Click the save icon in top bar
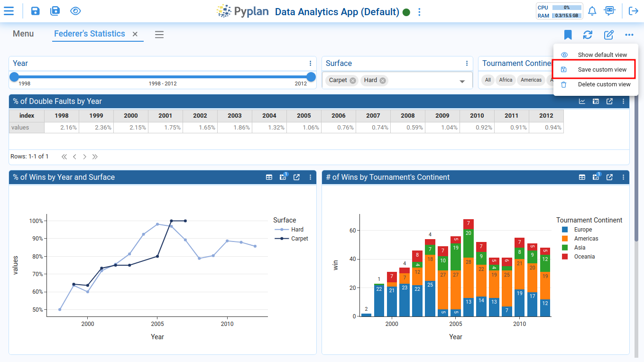 point(36,11)
